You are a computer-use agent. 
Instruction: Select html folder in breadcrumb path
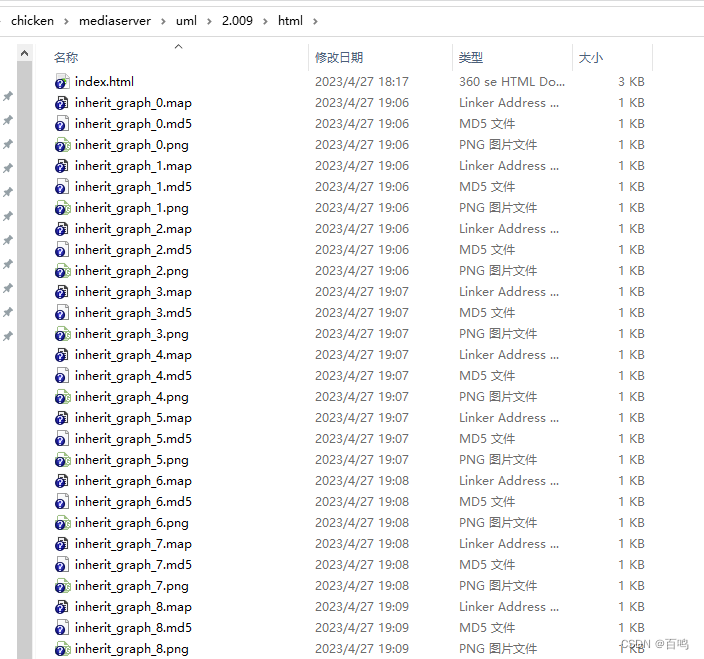[x=290, y=21]
